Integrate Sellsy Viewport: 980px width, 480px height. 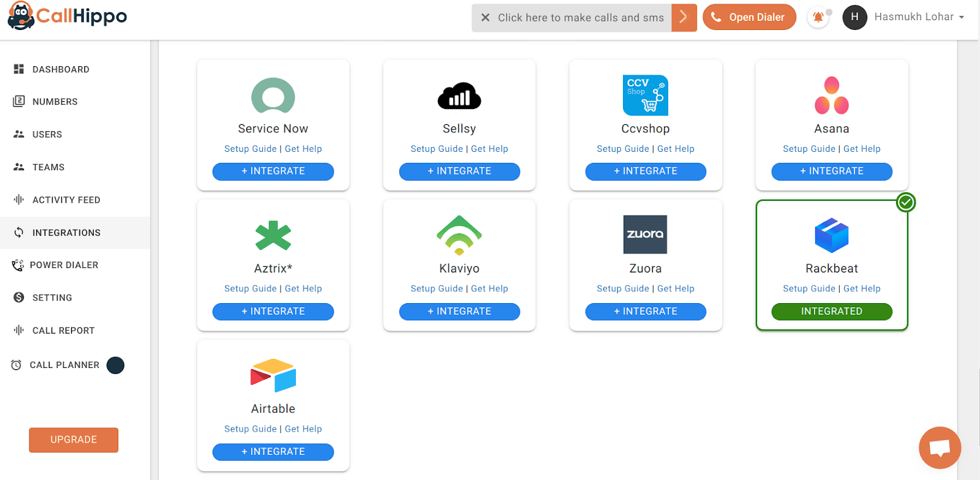[459, 171]
